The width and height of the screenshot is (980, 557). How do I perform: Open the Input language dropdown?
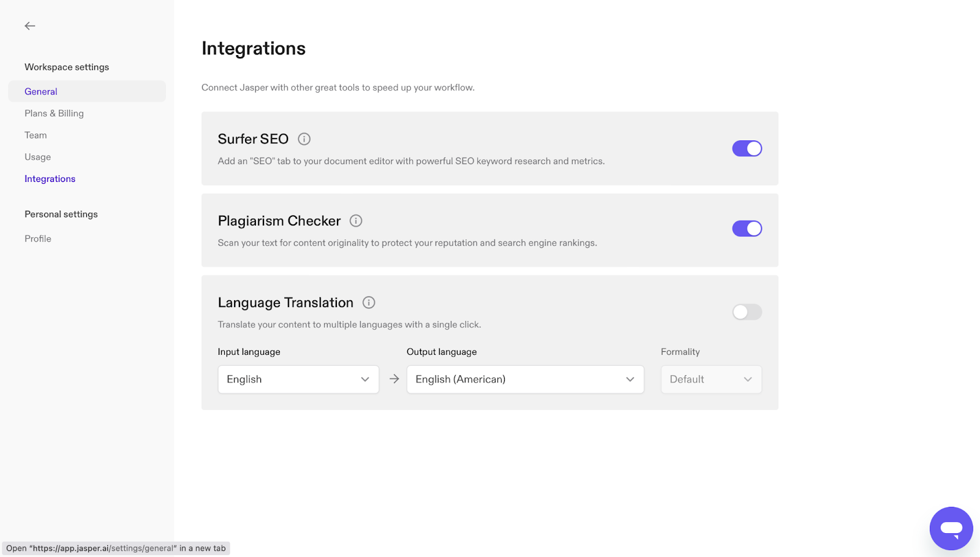point(298,379)
